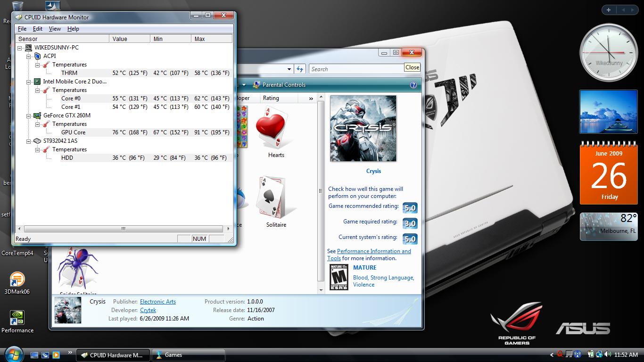Click the small Crysis thumbnail in details pane
This screenshot has height=362, width=644.
click(68, 310)
